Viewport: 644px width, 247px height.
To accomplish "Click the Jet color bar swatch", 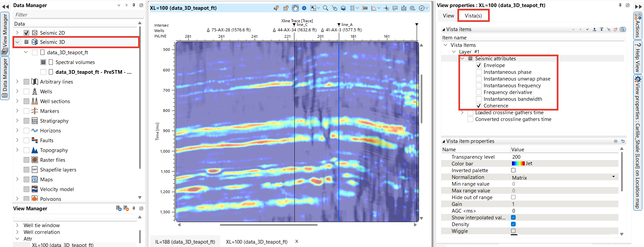I will coord(518,163).
